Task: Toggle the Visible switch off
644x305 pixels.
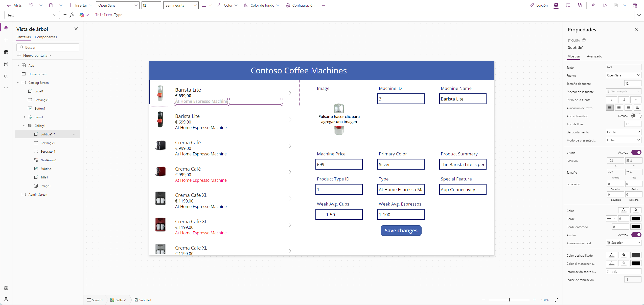Action: [x=636, y=152]
